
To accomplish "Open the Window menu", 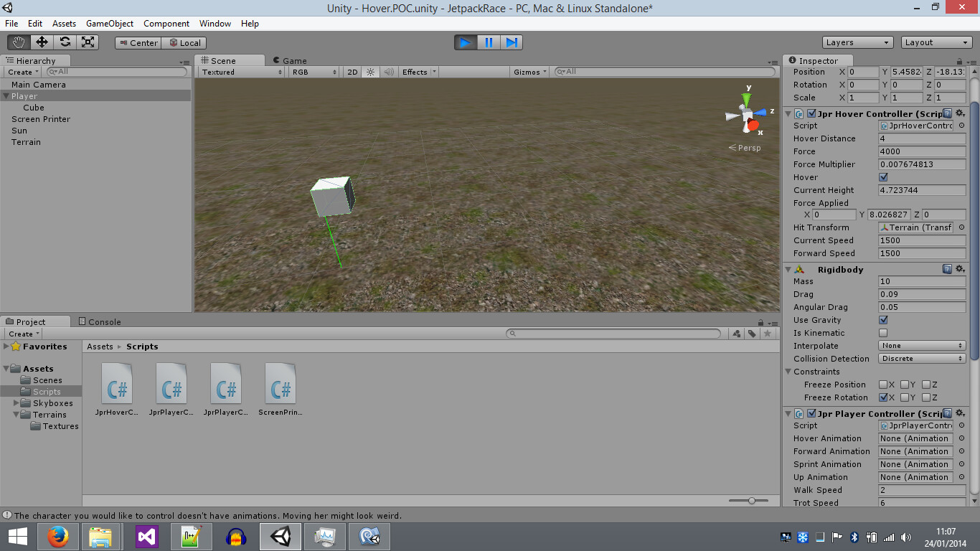I will 215,24.
